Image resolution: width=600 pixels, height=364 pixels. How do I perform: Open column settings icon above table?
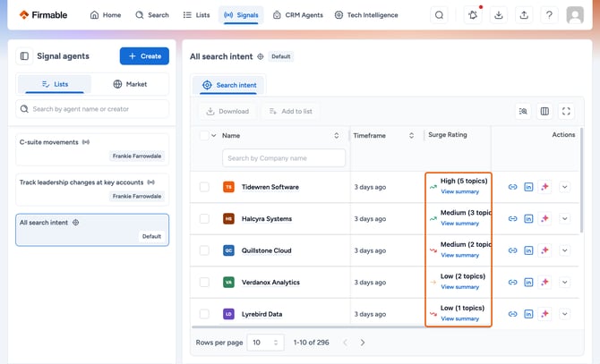(x=544, y=111)
